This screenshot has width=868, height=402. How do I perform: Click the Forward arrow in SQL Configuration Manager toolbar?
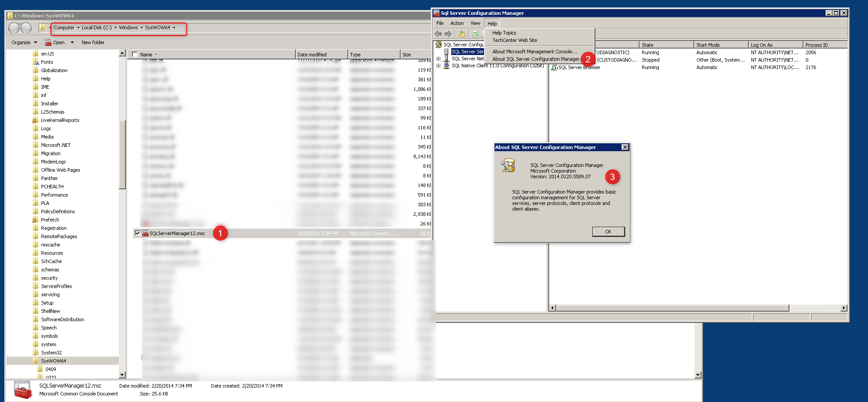pyautogui.click(x=448, y=34)
